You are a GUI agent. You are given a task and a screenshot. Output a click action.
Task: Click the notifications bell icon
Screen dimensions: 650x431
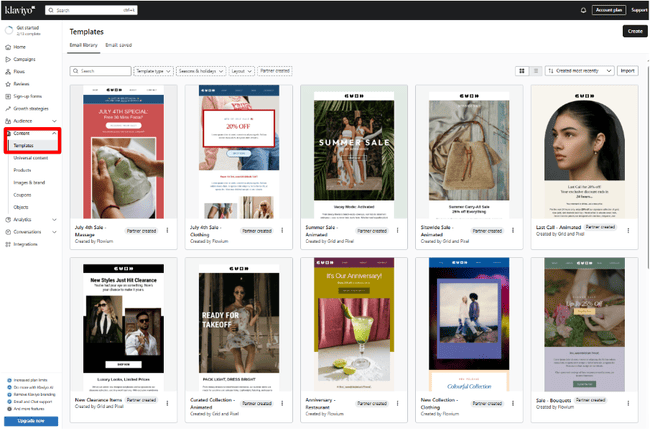pos(584,10)
